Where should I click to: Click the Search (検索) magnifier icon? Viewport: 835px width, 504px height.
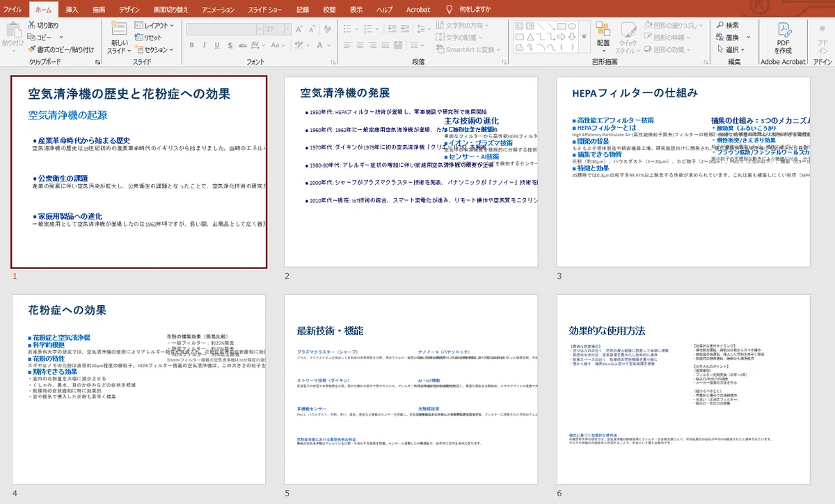719,25
